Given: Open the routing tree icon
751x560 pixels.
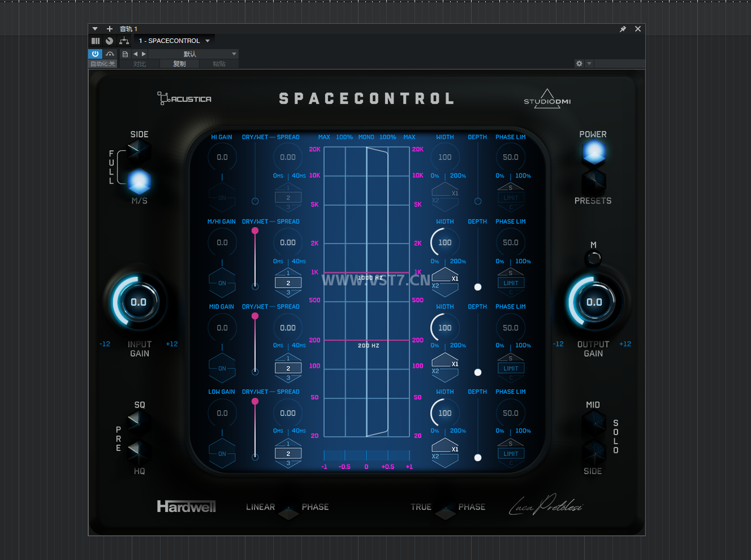Looking at the screenshot, I should (124, 41).
